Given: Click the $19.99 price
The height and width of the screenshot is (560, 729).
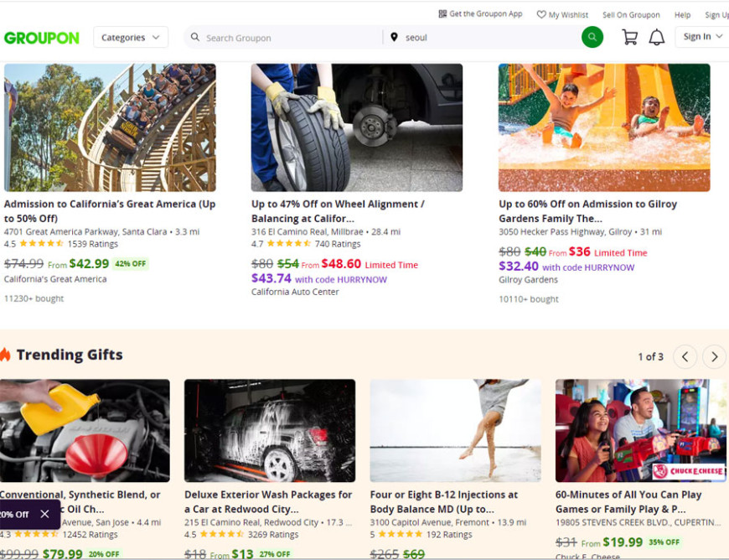Looking at the screenshot, I should pyautogui.click(x=623, y=542).
